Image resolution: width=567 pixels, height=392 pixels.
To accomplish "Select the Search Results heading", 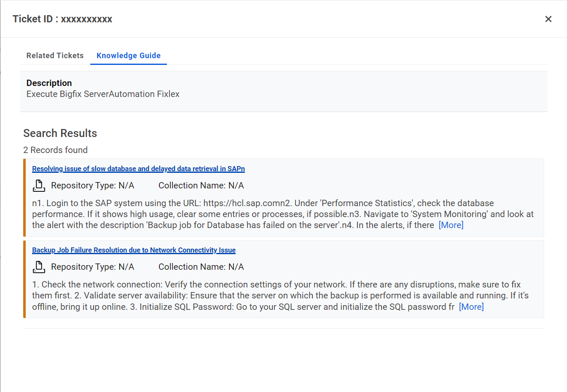I will pyautogui.click(x=60, y=133).
